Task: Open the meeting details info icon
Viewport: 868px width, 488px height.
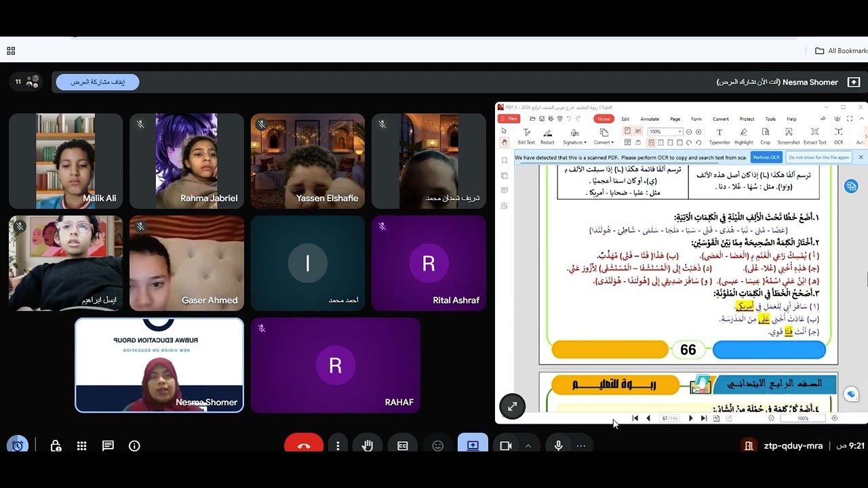Action: (134, 445)
